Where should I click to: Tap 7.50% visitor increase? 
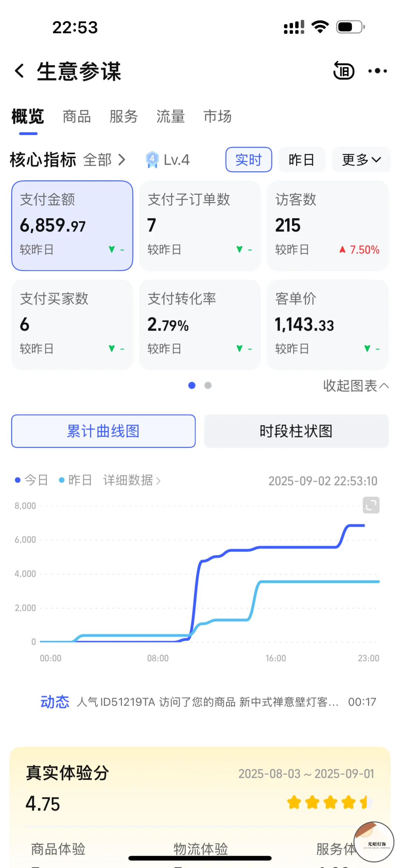[360, 250]
